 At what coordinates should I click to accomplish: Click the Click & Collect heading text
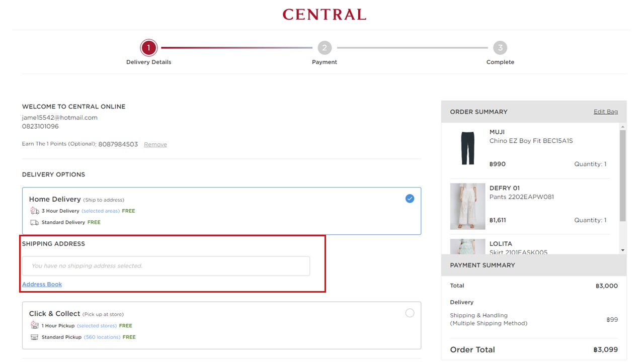(55, 314)
